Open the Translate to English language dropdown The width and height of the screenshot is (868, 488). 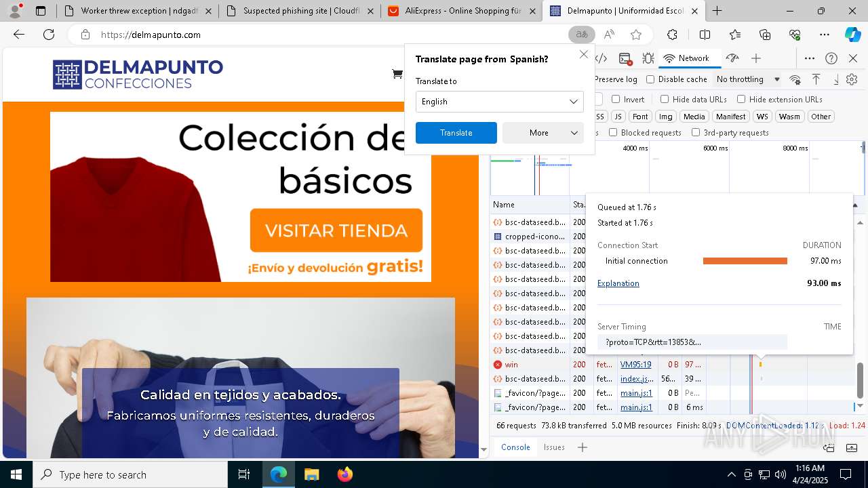(x=500, y=102)
